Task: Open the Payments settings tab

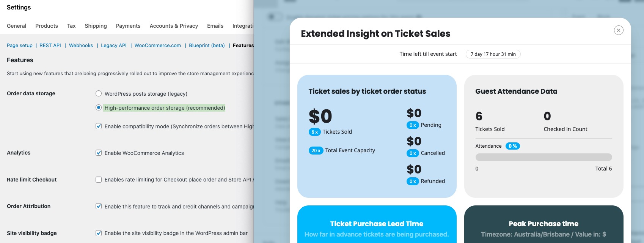Action: [x=128, y=26]
